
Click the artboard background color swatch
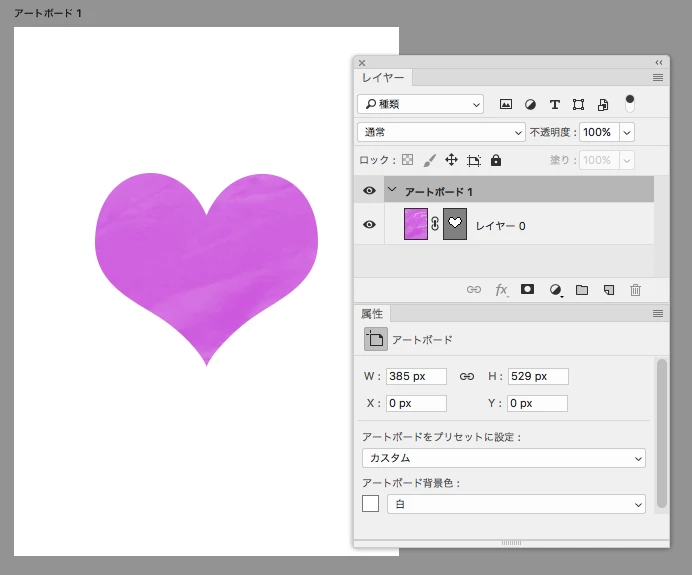[370, 504]
